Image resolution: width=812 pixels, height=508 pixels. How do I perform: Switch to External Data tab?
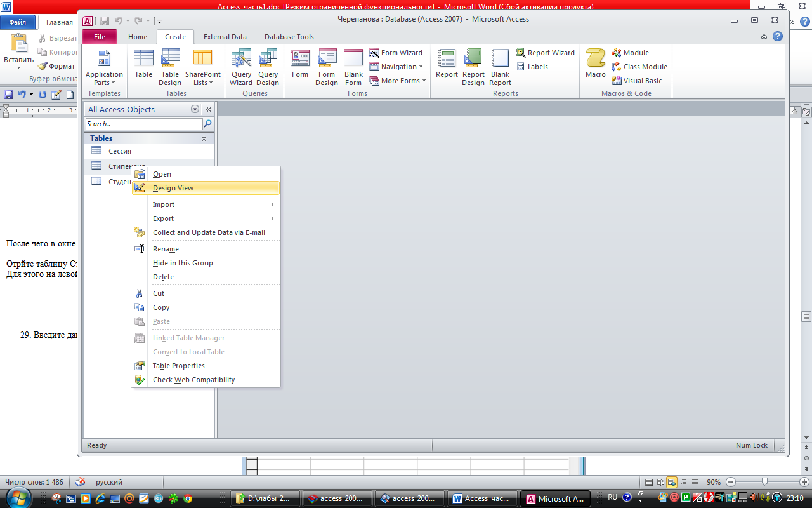[225, 37]
